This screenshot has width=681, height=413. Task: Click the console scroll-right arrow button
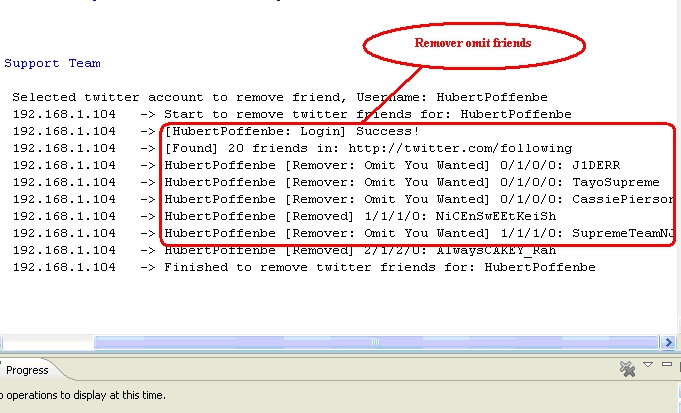669,343
